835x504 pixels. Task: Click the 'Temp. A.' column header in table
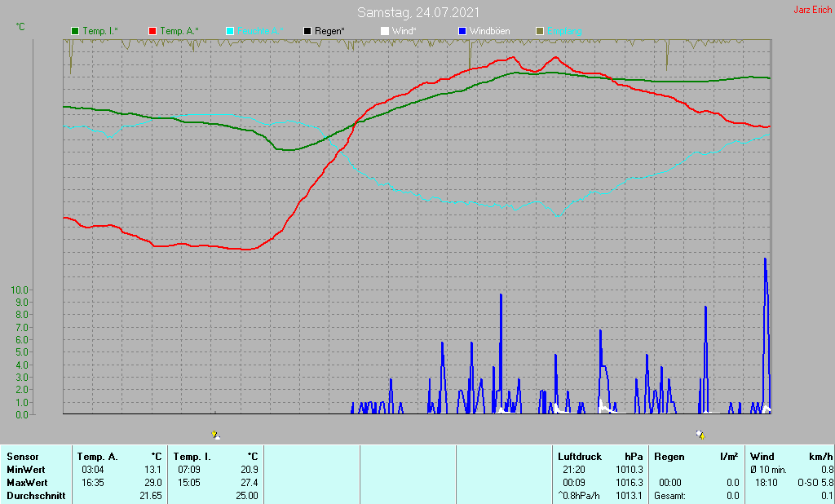point(98,457)
